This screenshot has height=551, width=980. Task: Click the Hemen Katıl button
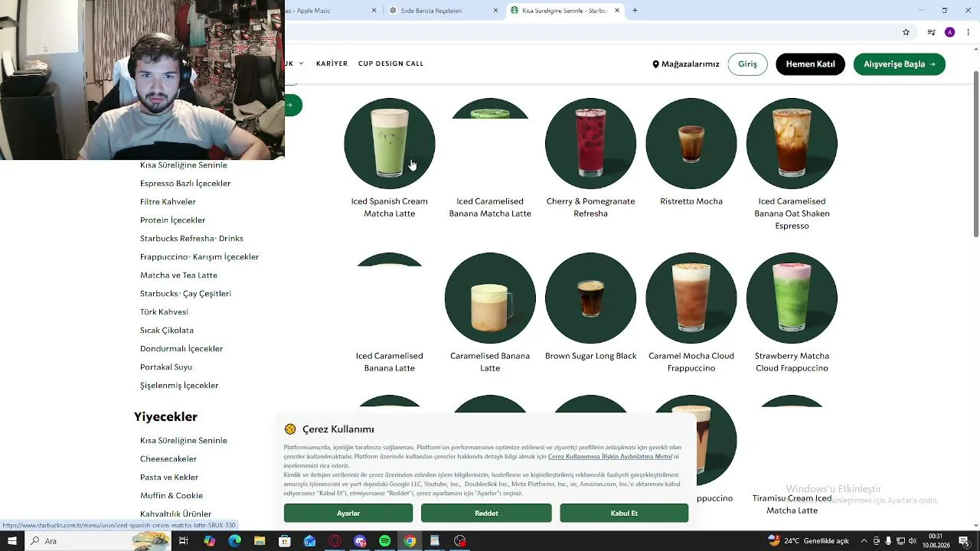point(810,64)
